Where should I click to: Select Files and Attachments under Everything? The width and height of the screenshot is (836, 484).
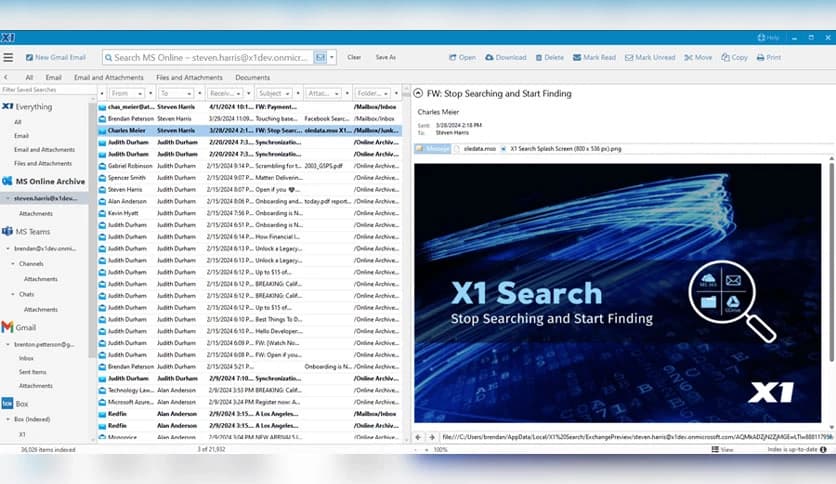click(43, 164)
